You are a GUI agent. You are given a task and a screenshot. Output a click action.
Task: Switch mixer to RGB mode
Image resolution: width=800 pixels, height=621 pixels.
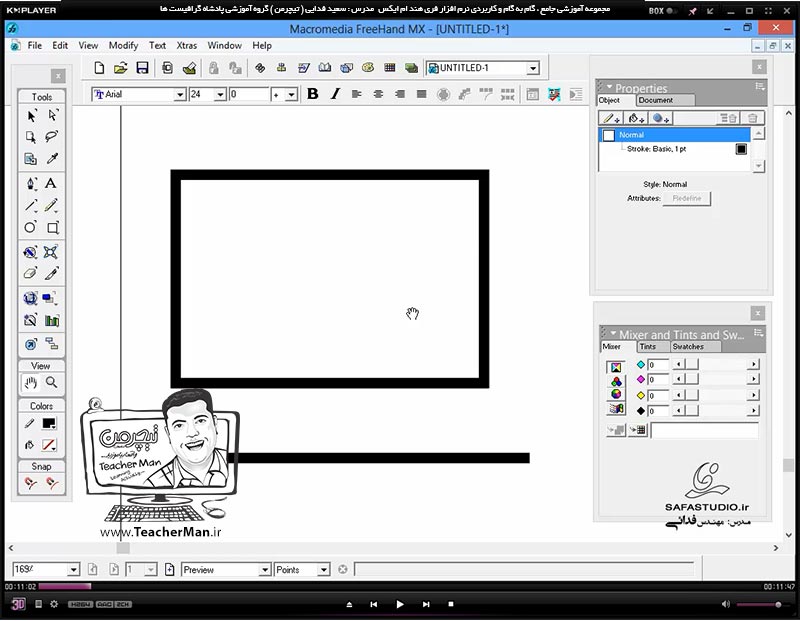click(616, 381)
